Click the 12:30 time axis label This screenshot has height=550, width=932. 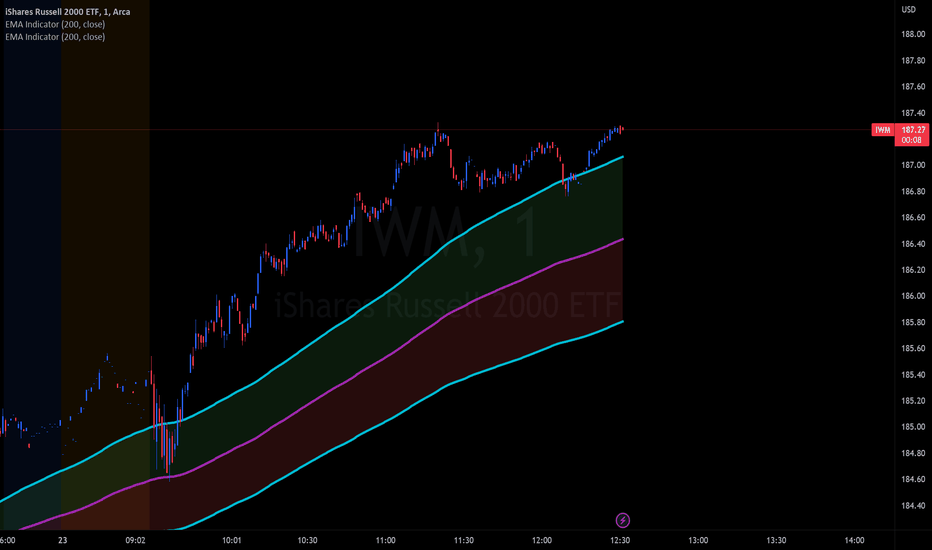[620, 540]
